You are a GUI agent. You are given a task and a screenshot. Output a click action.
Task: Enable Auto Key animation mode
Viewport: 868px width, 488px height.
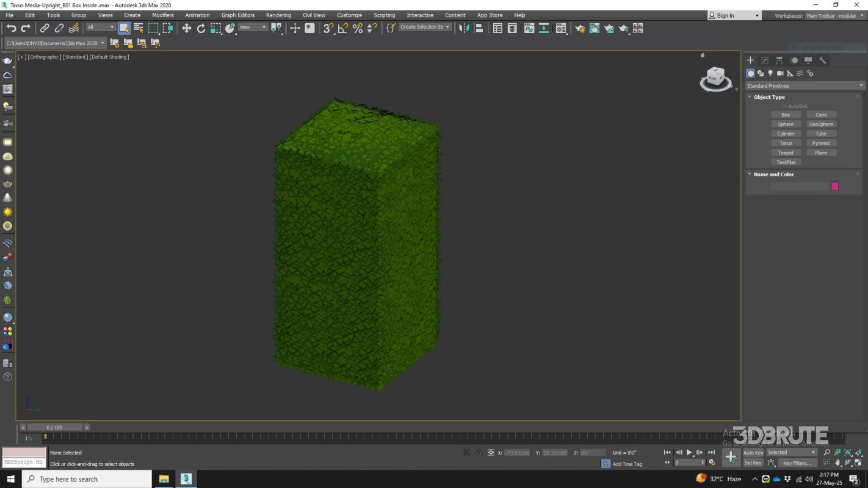click(753, 453)
